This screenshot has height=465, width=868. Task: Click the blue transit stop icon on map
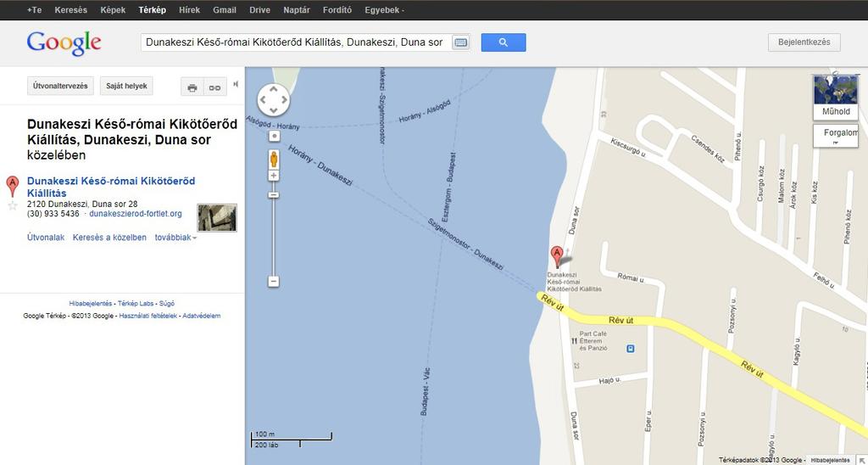tap(630, 349)
